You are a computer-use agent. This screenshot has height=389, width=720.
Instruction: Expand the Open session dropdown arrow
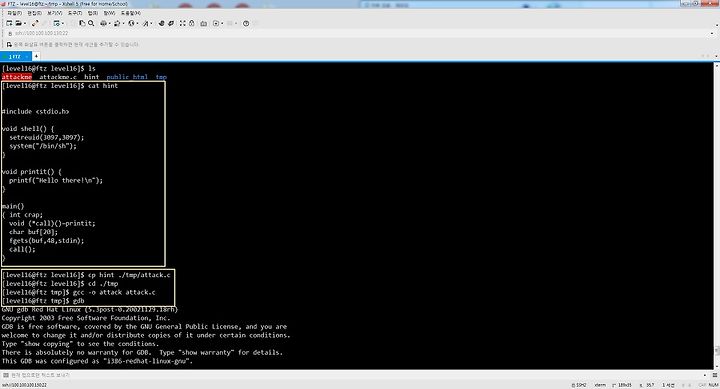25,23
